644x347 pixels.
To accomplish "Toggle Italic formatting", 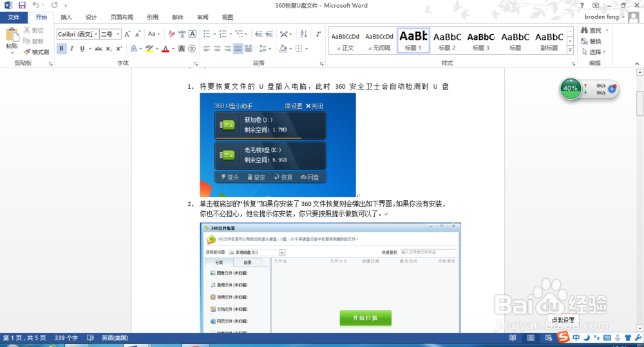I will [71, 48].
